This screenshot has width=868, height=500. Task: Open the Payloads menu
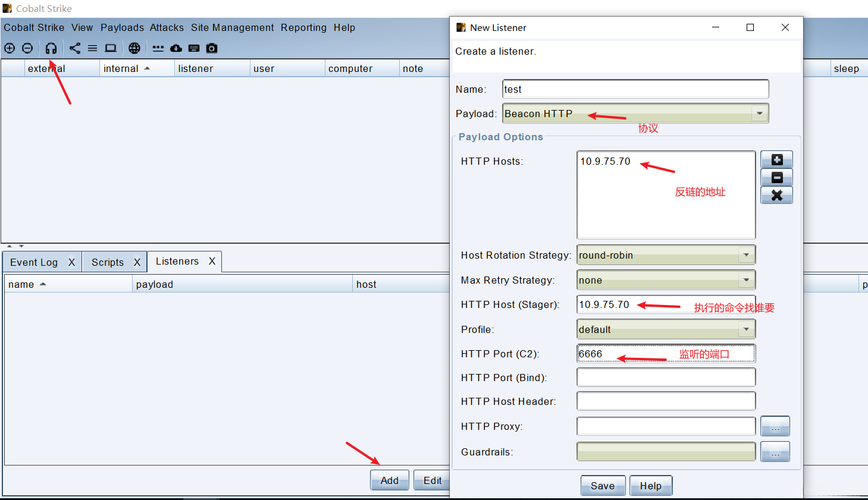pyautogui.click(x=122, y=27)
